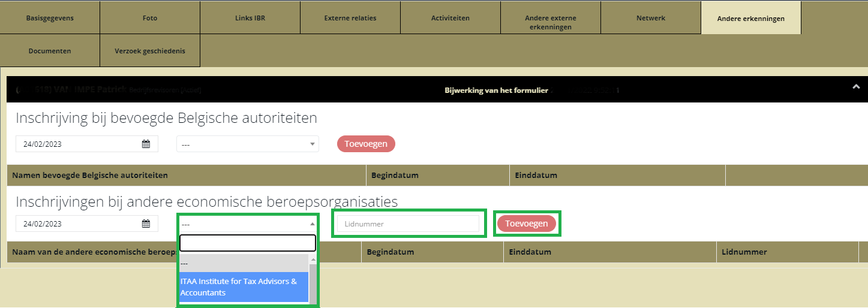
Task: Open the Belgische autoriteiten dropdown
Action: (x=247, y=144)
